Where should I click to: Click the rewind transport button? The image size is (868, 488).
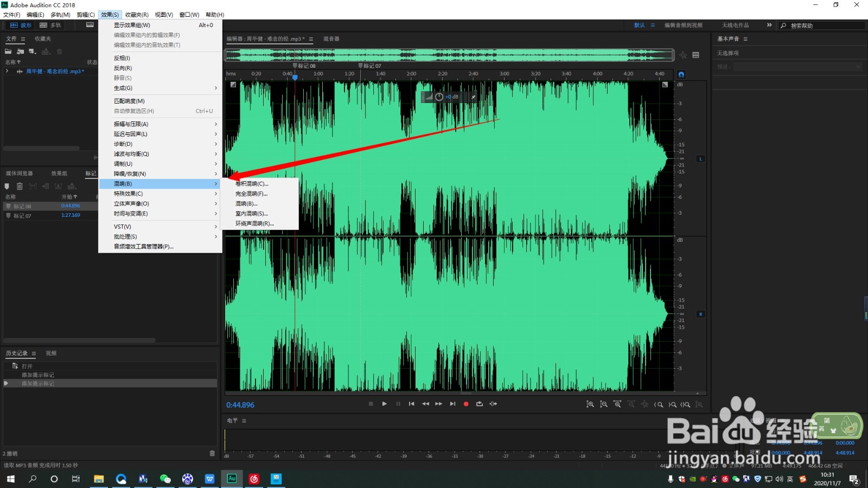(425, 404)
